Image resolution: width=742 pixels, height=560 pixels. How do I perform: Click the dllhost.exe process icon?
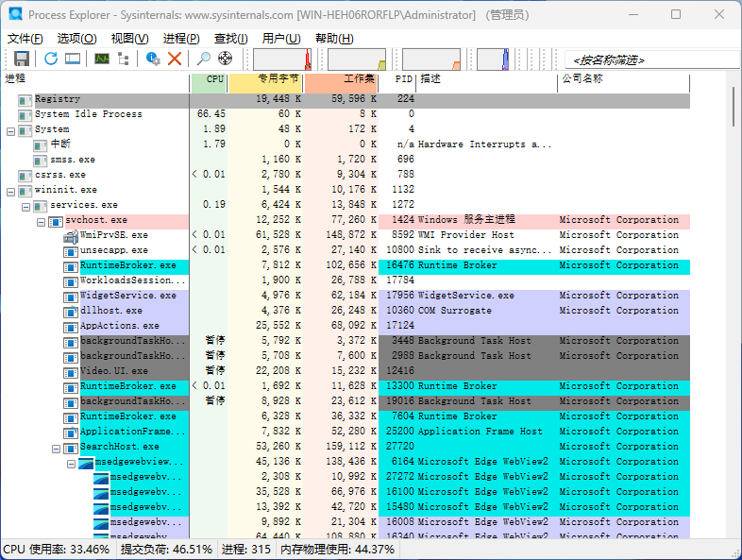click(71, 313)
